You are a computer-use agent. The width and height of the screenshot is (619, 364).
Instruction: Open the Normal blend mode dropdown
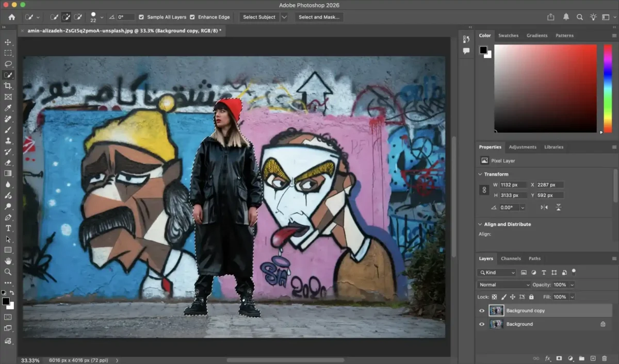point(504,285)
